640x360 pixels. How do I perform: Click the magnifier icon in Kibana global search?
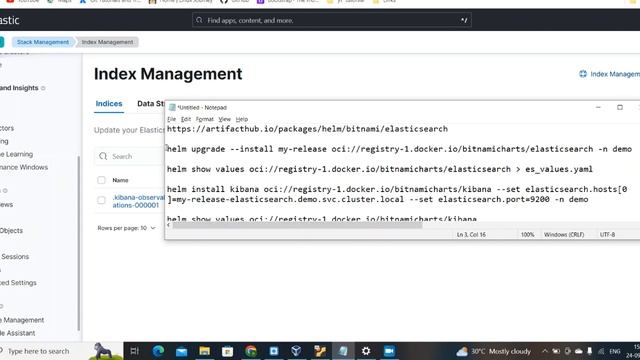coord(199,20)
